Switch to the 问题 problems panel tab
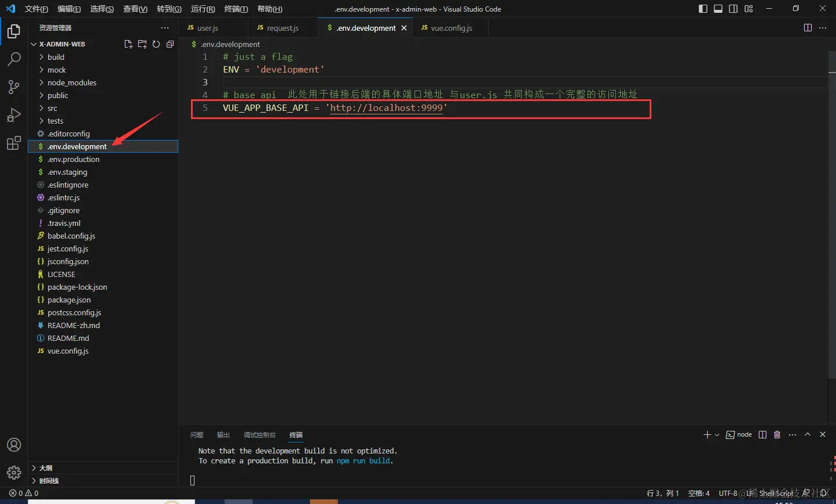The width and height of the screenshot is (836, 504). coord(197,435)
